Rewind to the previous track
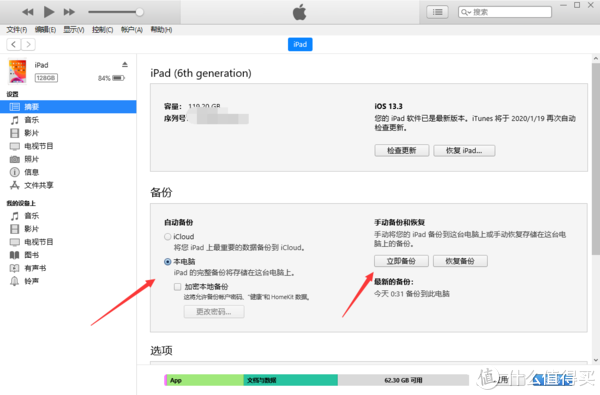 click(x=28, y=12)
